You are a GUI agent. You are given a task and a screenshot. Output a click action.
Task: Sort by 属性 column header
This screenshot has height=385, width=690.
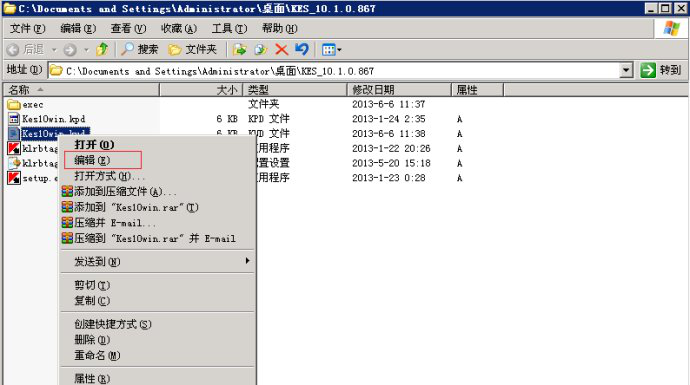[x=478, y=90]
